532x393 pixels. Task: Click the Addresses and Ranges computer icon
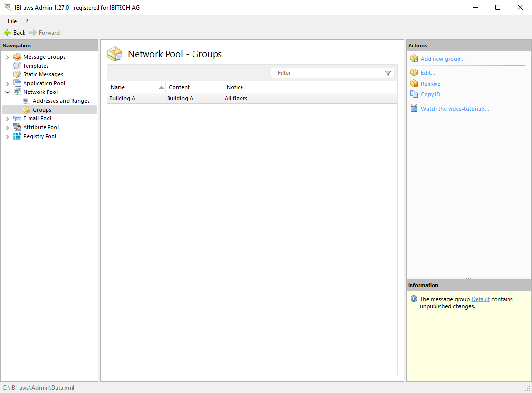pos(26,101)
